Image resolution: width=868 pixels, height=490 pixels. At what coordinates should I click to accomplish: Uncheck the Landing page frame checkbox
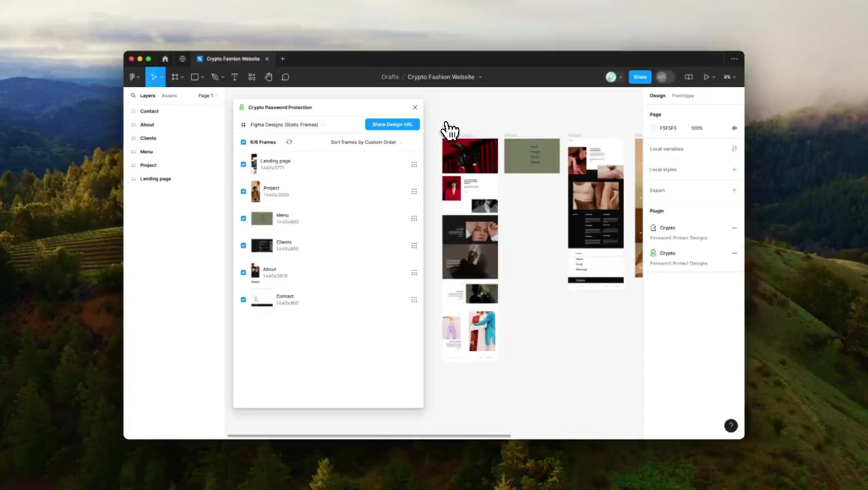pyautogui.click(x=244, y=164)
